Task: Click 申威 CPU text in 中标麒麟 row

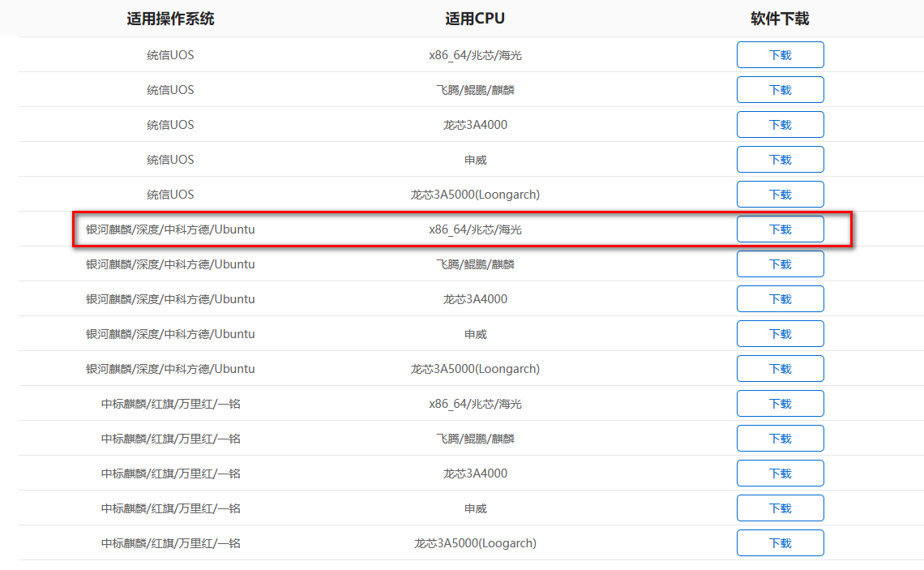Action: [475, 508]
